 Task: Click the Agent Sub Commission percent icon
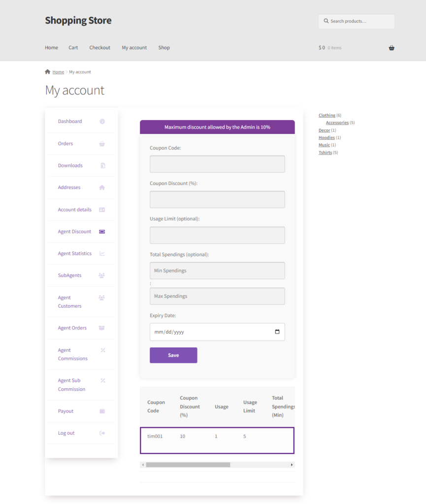tap(103, 380)
